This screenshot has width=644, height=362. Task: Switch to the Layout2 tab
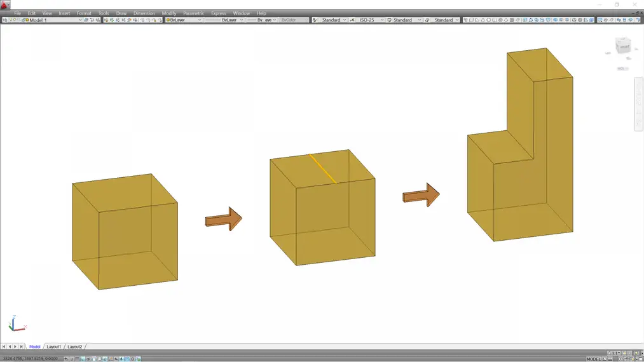[x=74, y=347]
